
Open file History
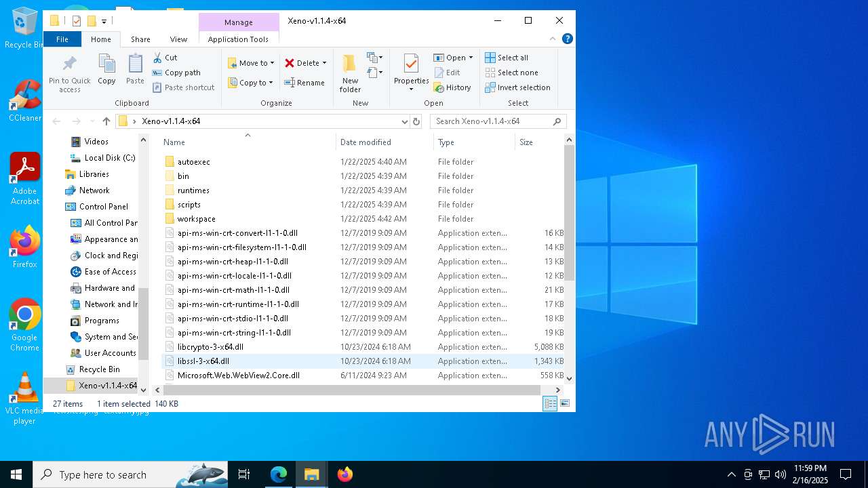(452, 87)
